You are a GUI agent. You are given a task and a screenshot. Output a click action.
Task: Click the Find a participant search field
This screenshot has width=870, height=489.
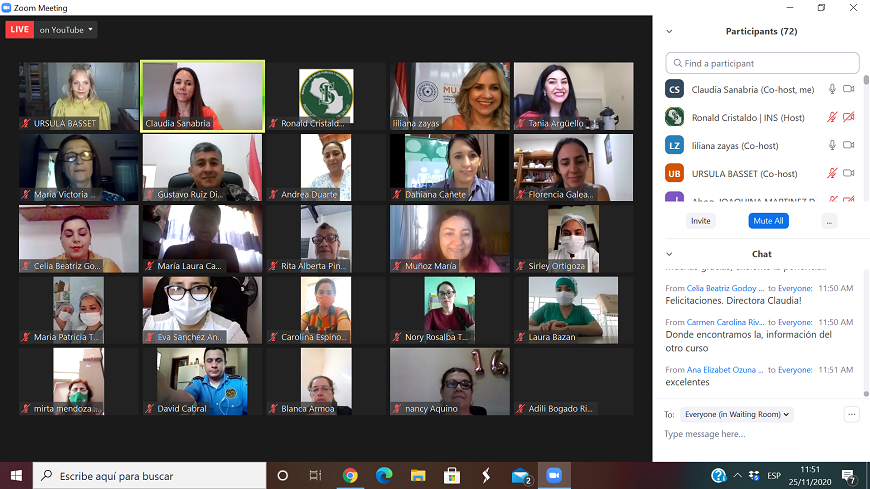(x=762, y=63)
